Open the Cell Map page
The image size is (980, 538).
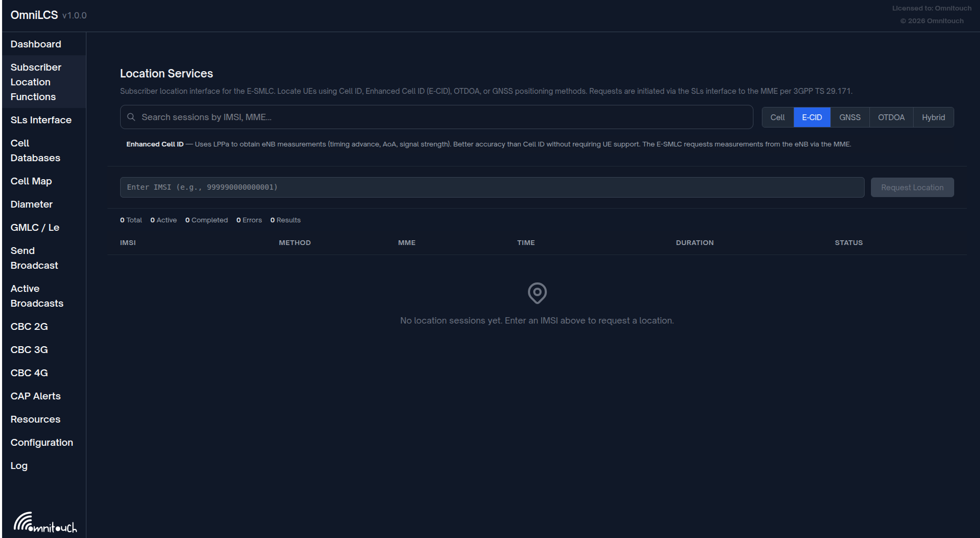pos(31,181)
